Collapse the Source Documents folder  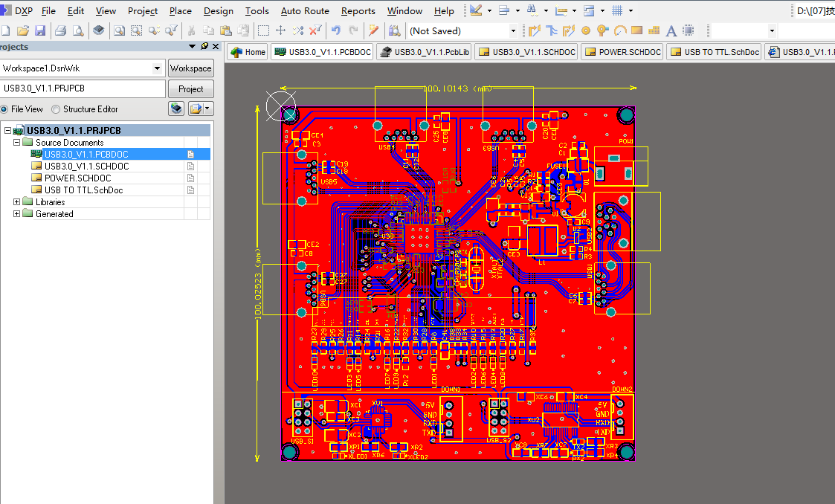[16, 143]
